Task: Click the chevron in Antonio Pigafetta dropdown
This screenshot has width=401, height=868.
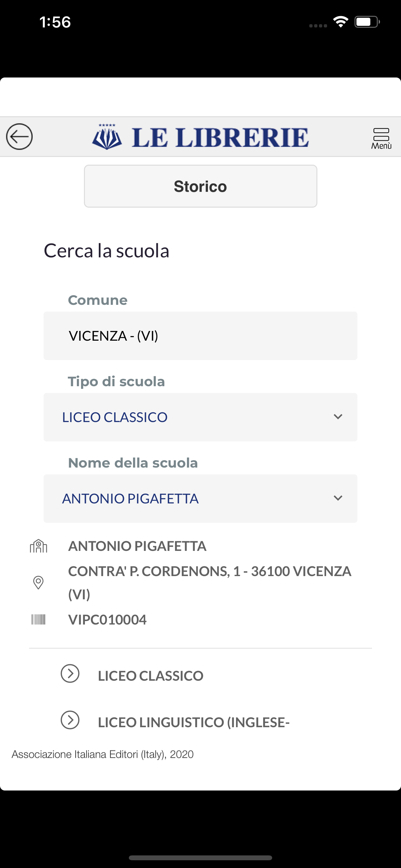Action: pos(338,498)
